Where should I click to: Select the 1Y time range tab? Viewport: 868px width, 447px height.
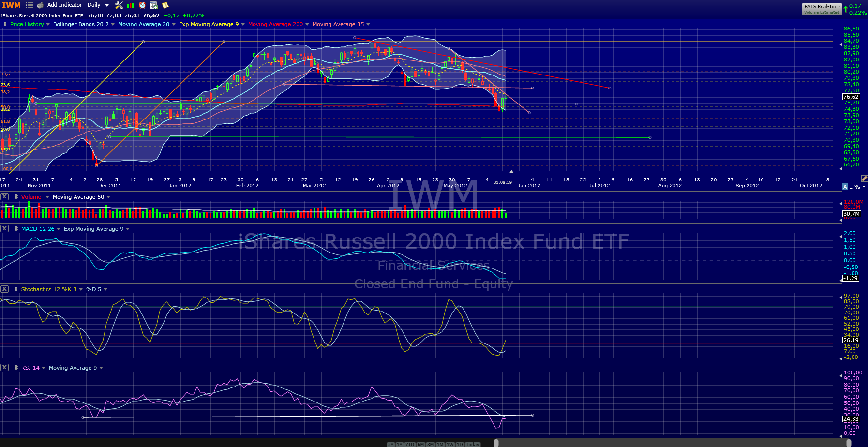[x=400, y=444]
